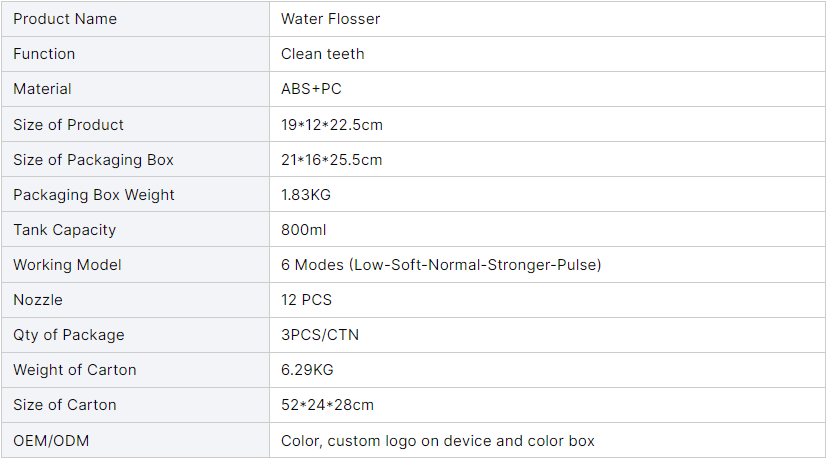
Task: Select the "Material" row label
Action: pyautogui.click(x=42, y=89)
